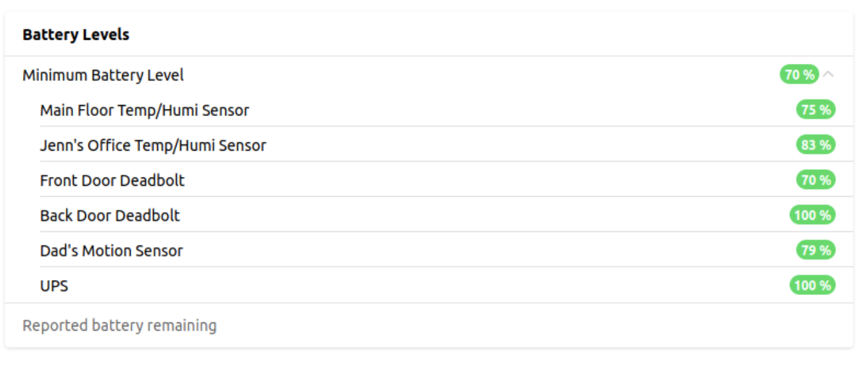The height and width of the screenshot is (373, 868).
Task: Click Jenn's Office 83 % battery badge
Action: pyautogui.click(x=816, y=145)
